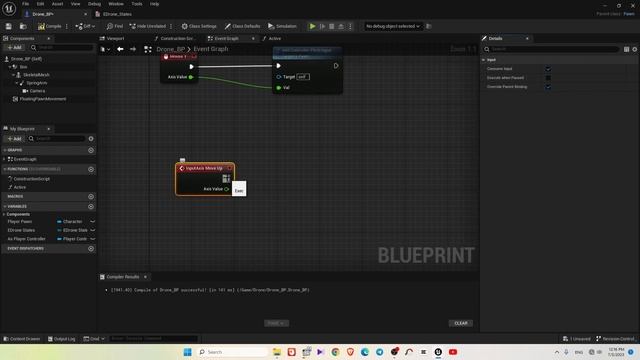The image size is (640, 360).
Task: Add a new event dispatcher with plus icon
Action: tap(91, 249)
